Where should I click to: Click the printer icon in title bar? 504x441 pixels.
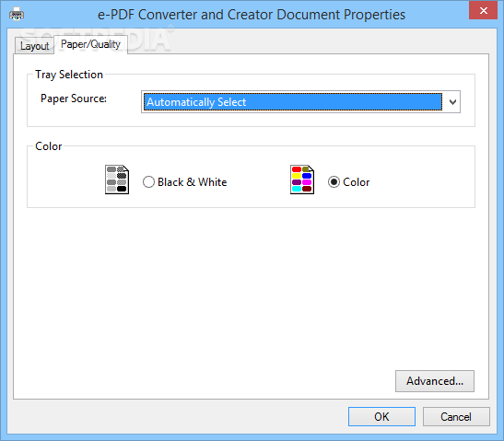click(x=17, y=14)
